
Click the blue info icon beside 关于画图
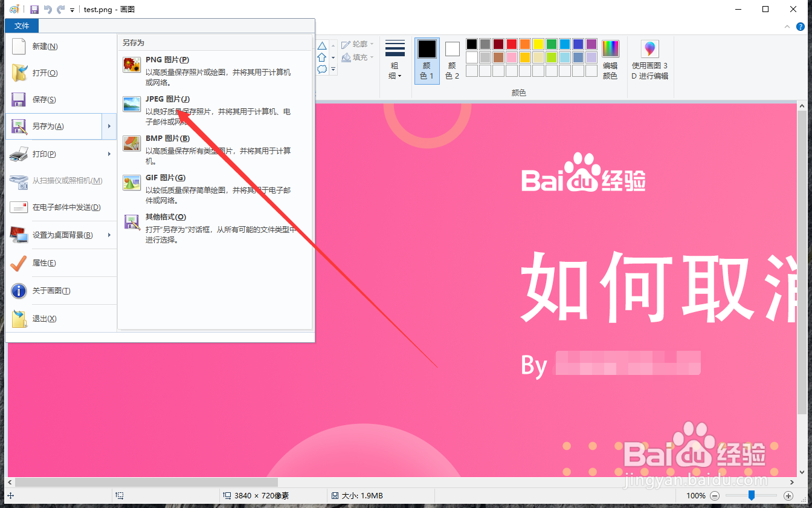pos(19,291)
